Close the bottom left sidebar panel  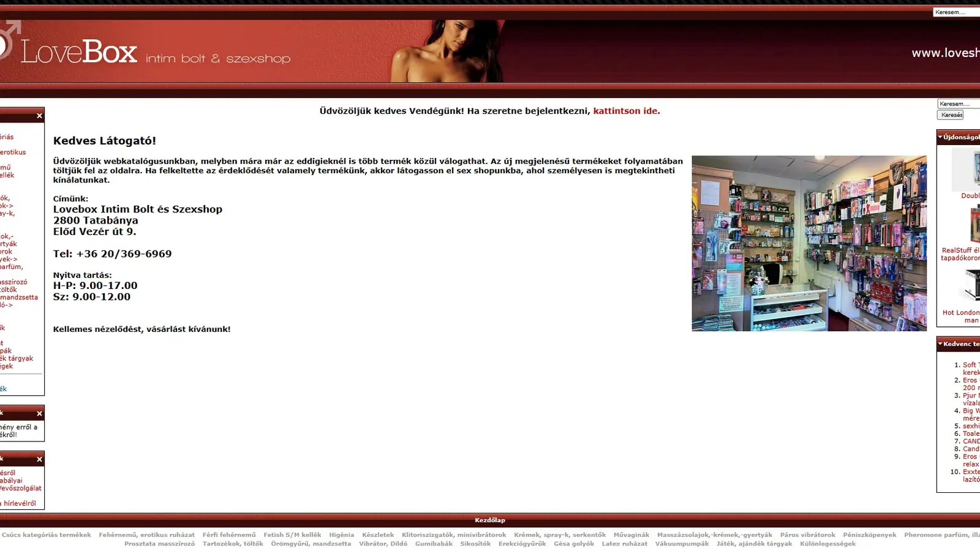point(39,459)
